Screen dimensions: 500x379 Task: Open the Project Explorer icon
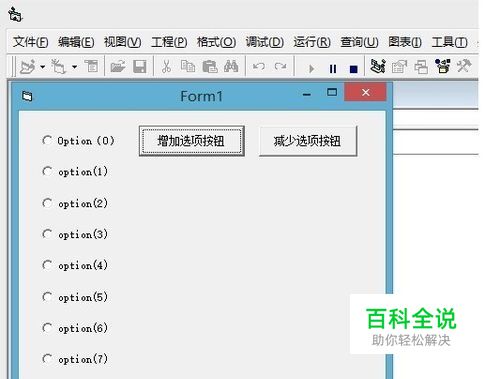(x=378, y=66)
